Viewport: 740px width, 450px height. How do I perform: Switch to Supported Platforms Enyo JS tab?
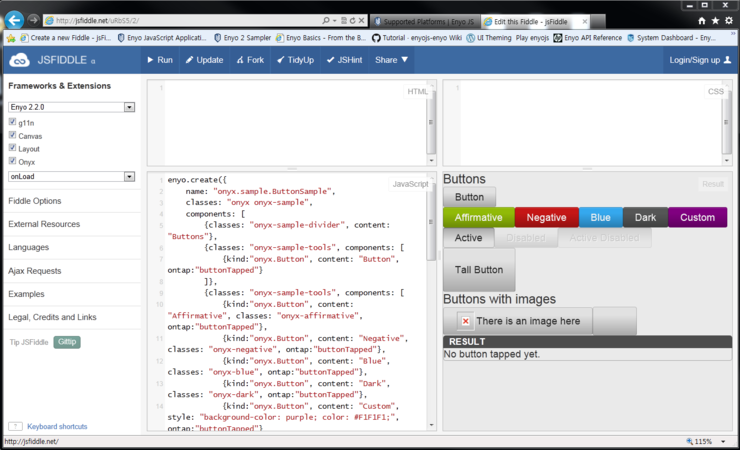click(425, 22)
